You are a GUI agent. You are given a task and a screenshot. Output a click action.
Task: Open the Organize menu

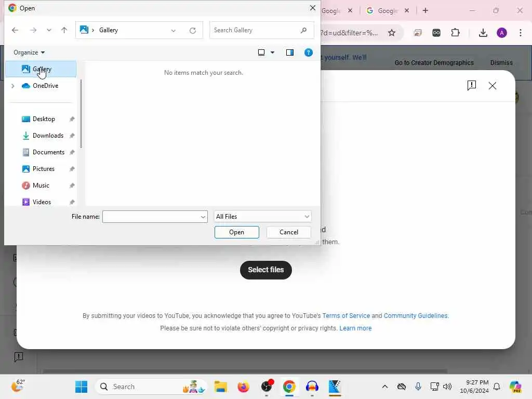click(x=29, y=52)
